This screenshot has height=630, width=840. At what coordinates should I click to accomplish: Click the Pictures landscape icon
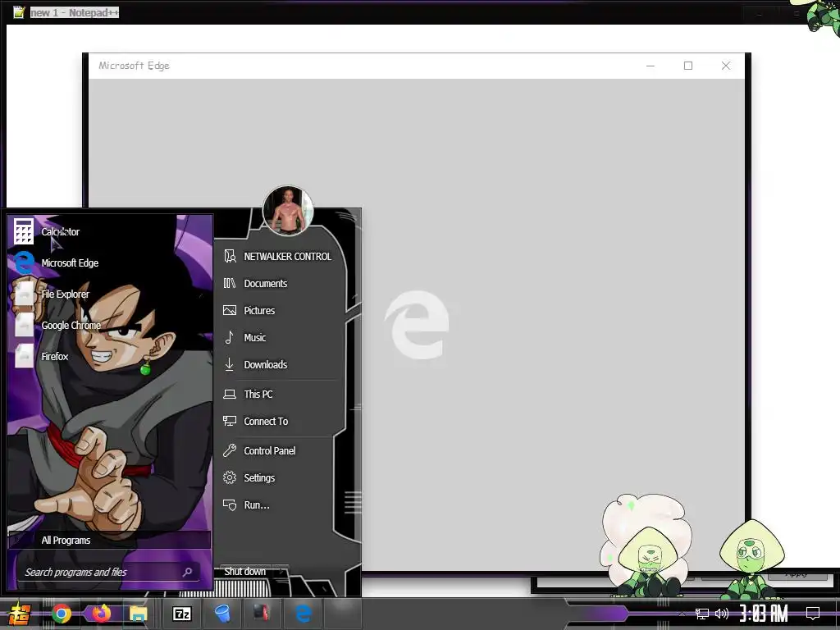coord(230,311)
